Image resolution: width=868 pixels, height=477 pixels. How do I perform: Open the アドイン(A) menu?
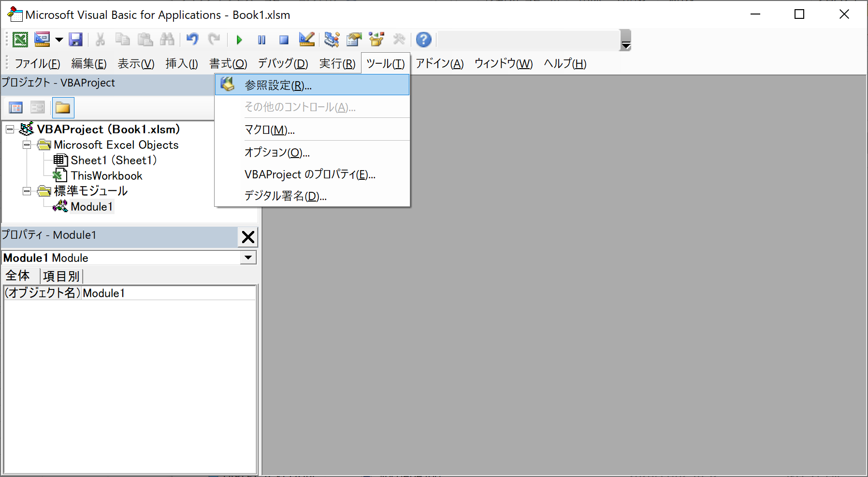click(440, 64)
